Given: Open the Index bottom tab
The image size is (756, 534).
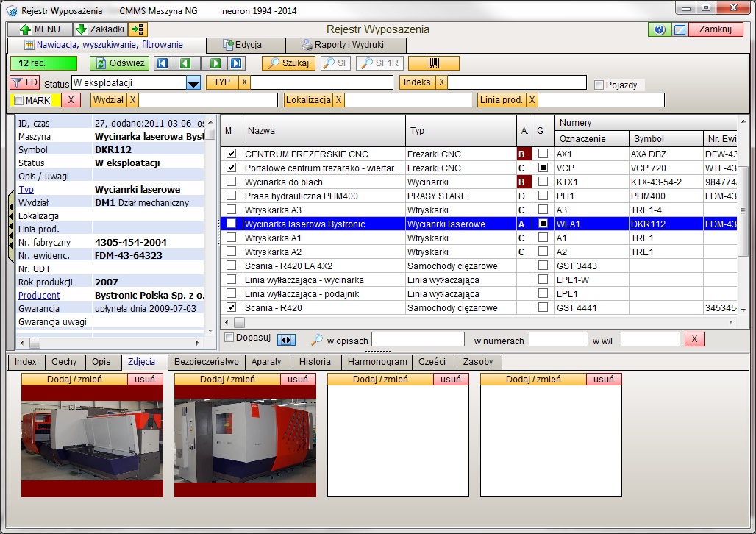Looking at the screenshot, I should point(26,362).
